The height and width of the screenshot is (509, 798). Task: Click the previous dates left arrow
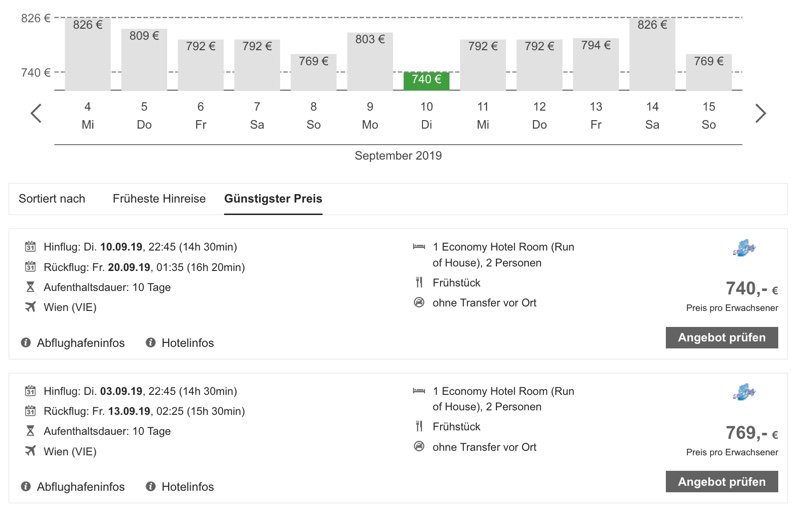36,113
